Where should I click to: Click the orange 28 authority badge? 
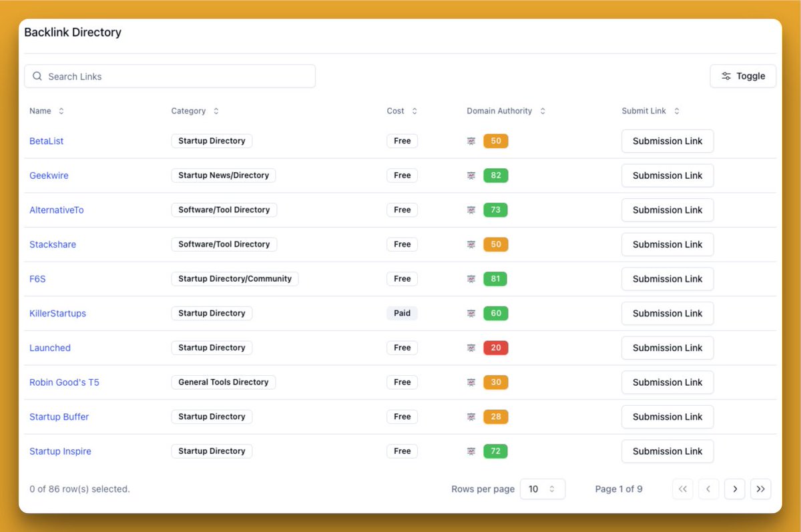[x=496, y=417]
